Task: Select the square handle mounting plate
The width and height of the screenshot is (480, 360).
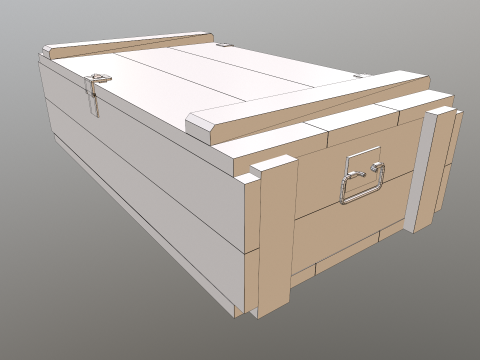Action: (x=363, y=170)
